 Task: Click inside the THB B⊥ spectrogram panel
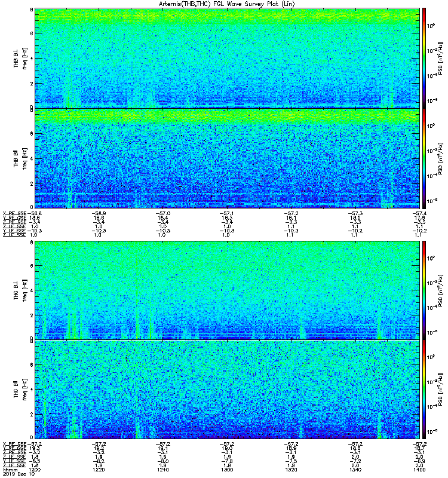(228, 58)
